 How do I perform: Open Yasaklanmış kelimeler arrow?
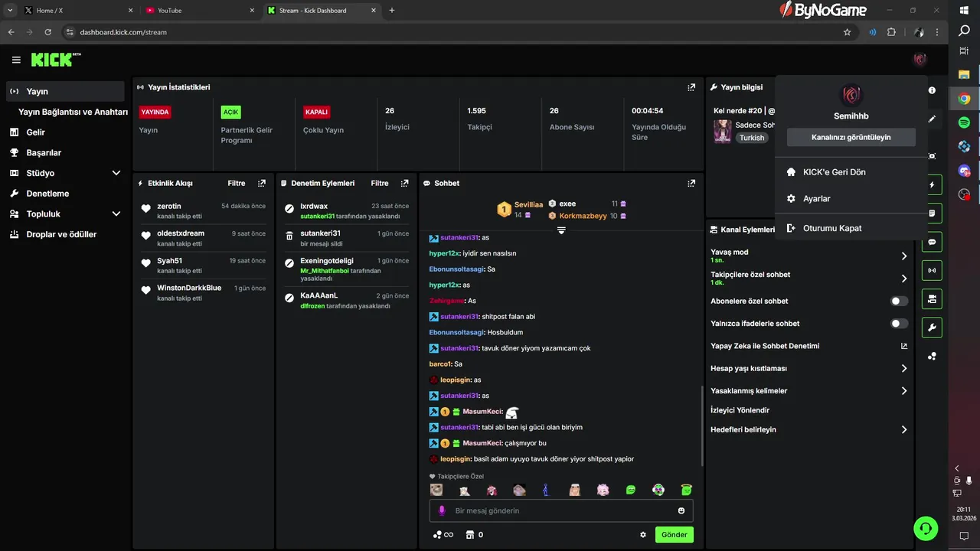coord(904,391)
